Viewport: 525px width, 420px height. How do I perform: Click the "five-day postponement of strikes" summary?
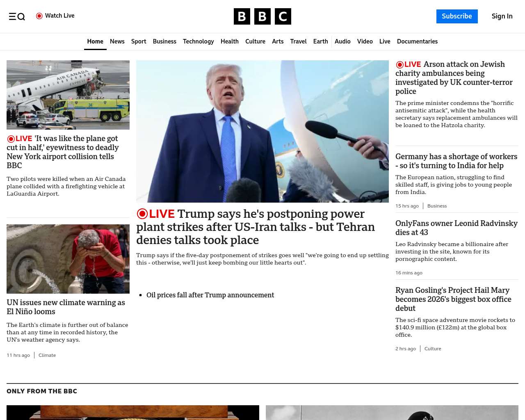[x=262, y=259]
